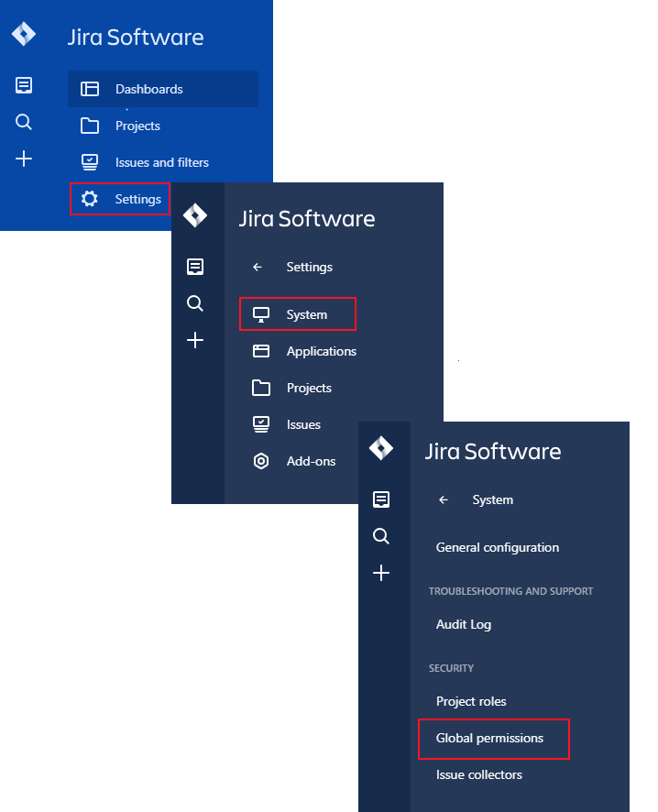Click System heading in bottom panel
The width and height of the screenshot is (658, 812).
point(493,499)
